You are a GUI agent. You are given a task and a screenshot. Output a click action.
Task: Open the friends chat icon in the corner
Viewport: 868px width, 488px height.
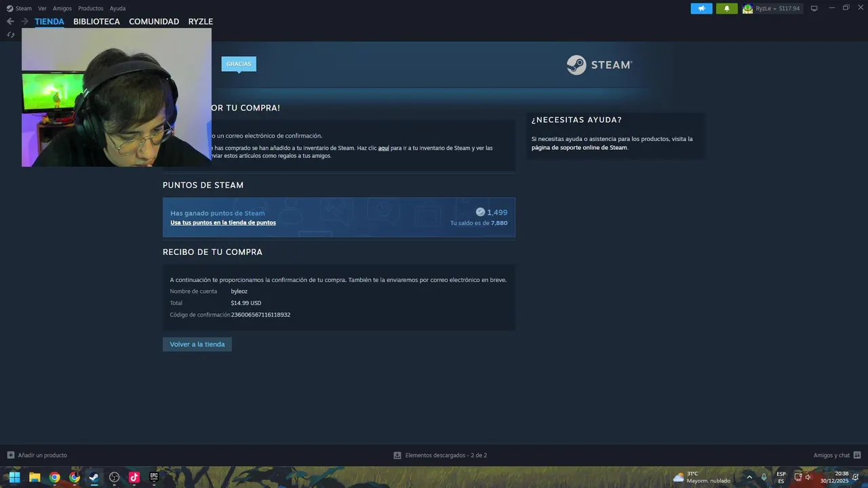857,455
